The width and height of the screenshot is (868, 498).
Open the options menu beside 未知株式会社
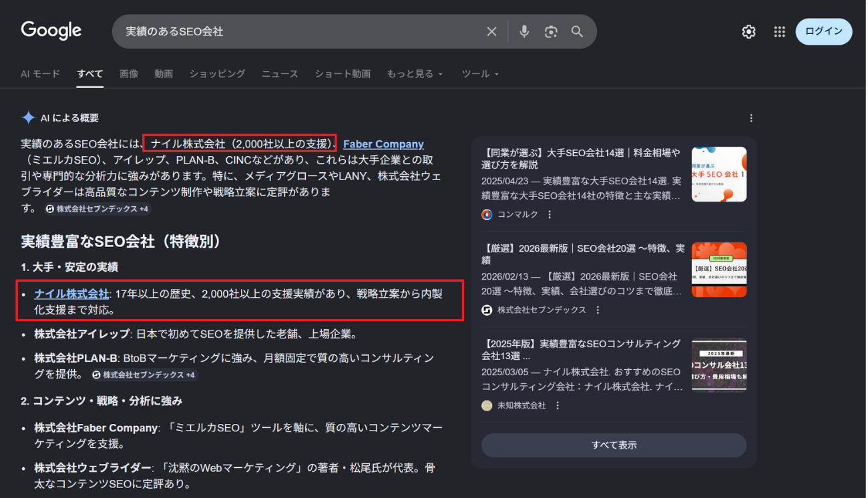tap(558, 405)
